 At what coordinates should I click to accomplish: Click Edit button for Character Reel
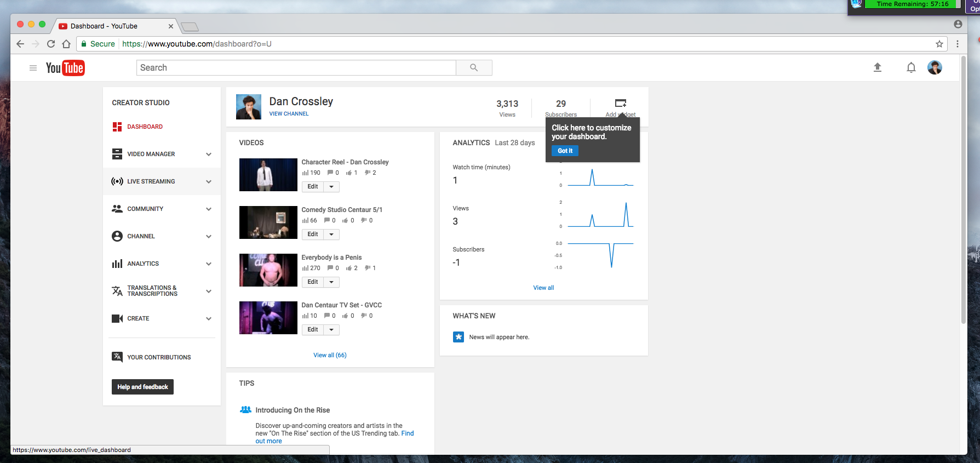(313, 187)
